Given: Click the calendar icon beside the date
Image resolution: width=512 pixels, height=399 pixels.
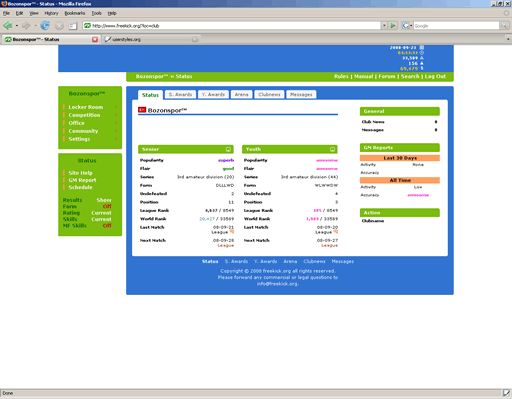Looking at the screenshot, I should [422, 48].
